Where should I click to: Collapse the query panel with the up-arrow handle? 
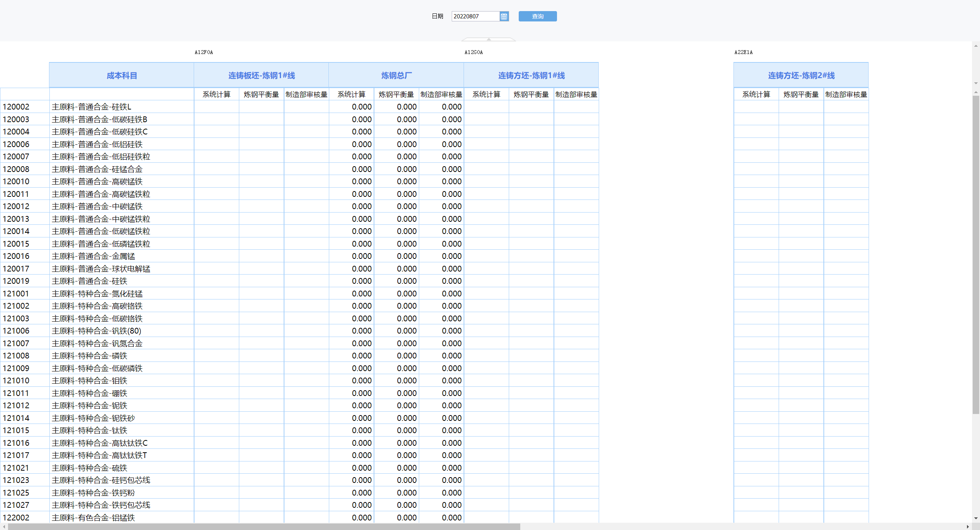pos(489,39)
